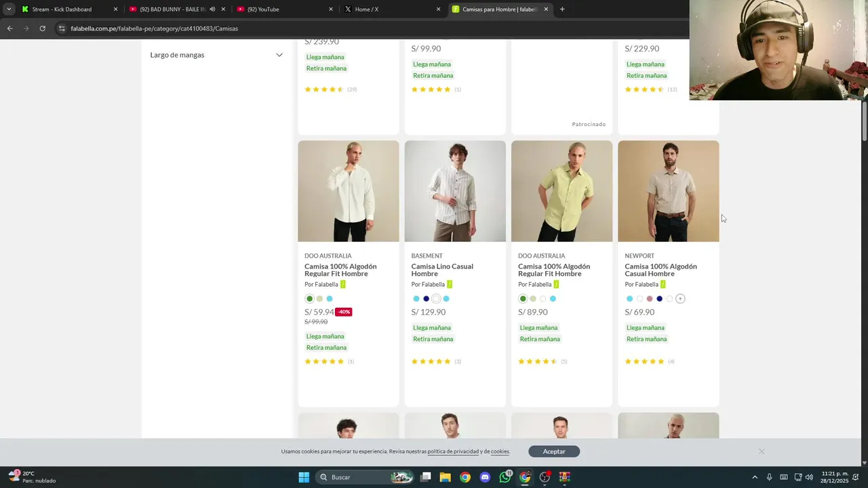Pick navy swatch on the Newport shirt
Viewport: 868px width, 488px height.
[x=660, y=299]
